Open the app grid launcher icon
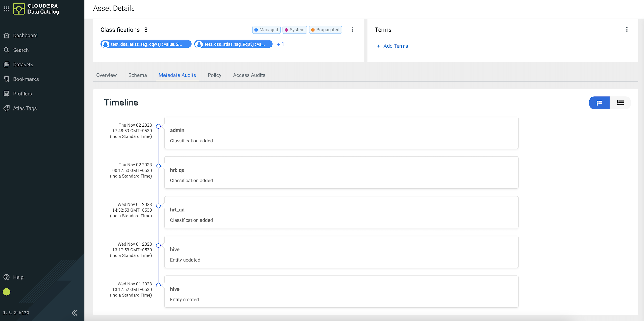Image resolution: width=644 pixels, height=321 pixels. point(7,9)
